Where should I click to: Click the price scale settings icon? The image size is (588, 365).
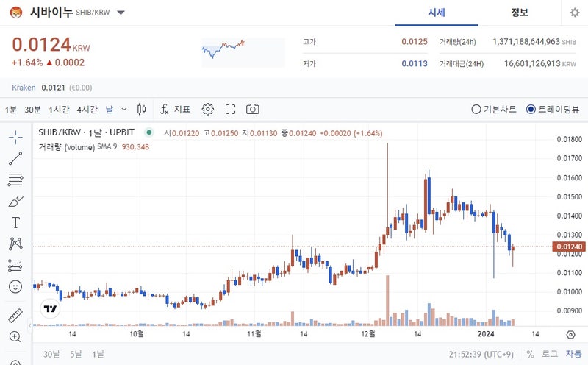(x=570, y=334)
